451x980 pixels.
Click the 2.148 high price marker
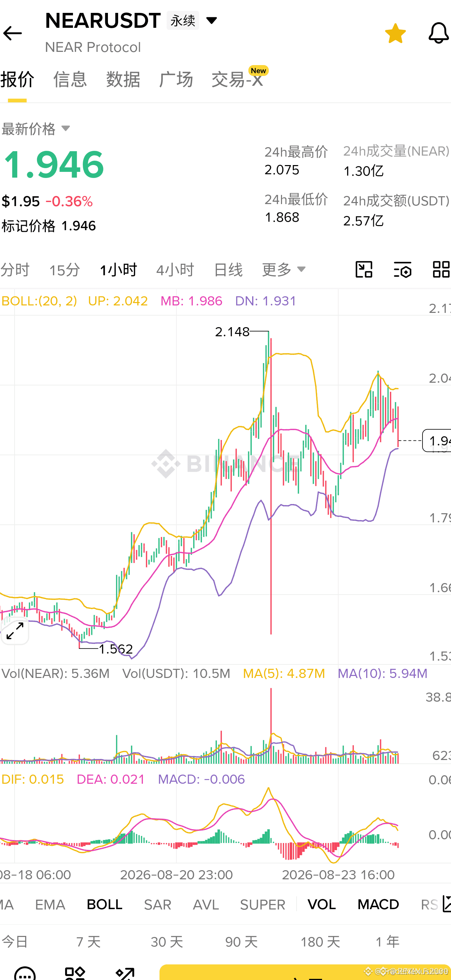coord(232,332)
